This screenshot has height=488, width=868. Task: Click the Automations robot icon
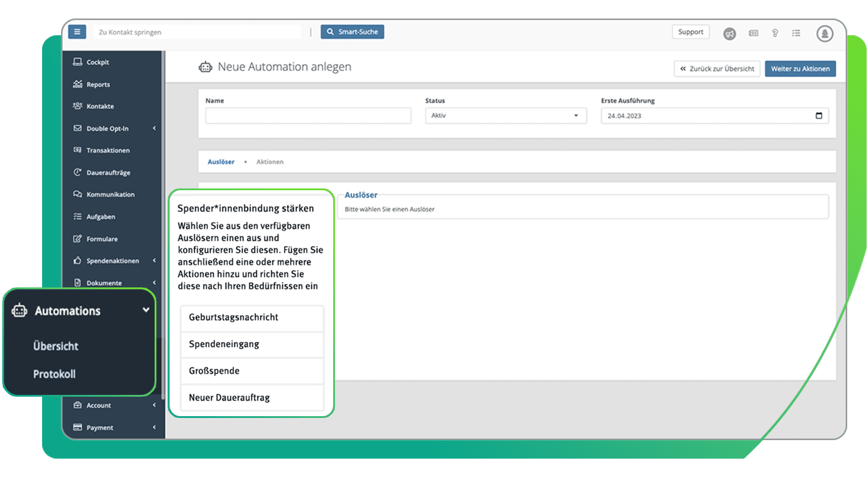[x=19, y=310]
